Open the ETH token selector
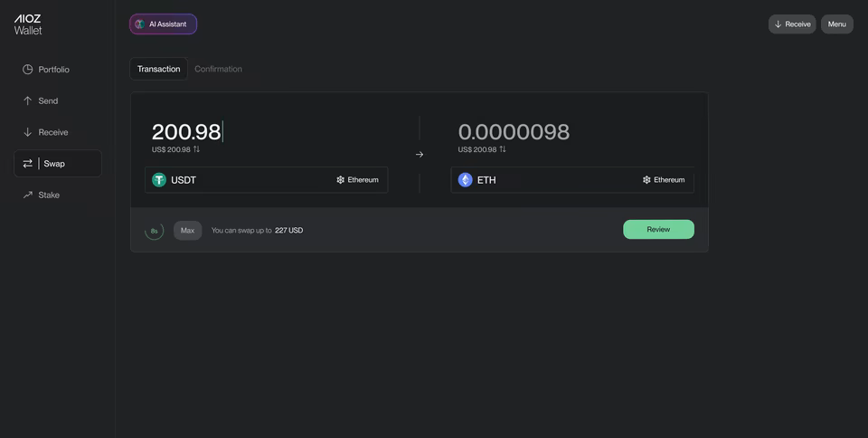Image resolution: width=868 pixels, height=438 pixels. pos(572,180)
